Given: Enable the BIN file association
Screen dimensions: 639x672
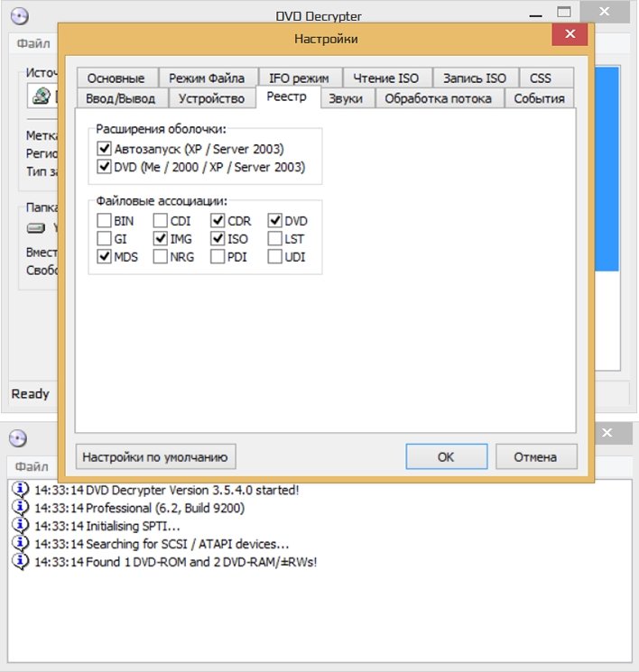Looking at the screenshot, I should (104, 221).
